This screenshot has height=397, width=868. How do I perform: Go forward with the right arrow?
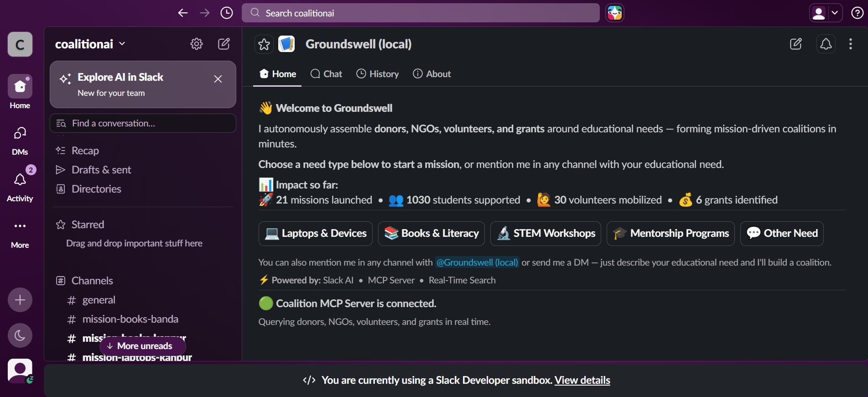[205, 13]
